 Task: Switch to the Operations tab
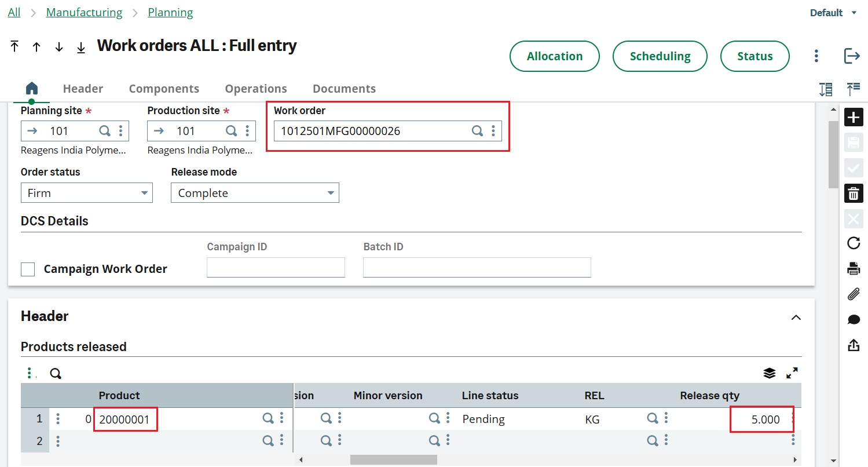tap(256, 89)
